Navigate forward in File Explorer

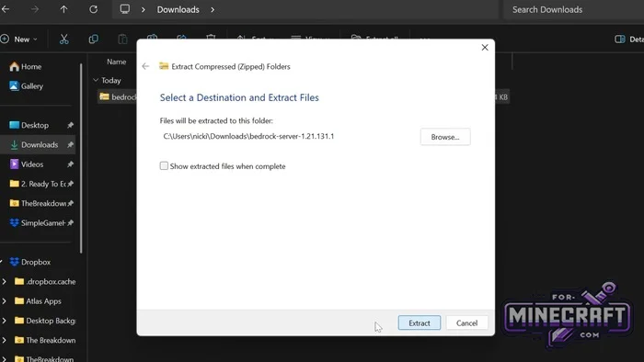coord(35,9)
